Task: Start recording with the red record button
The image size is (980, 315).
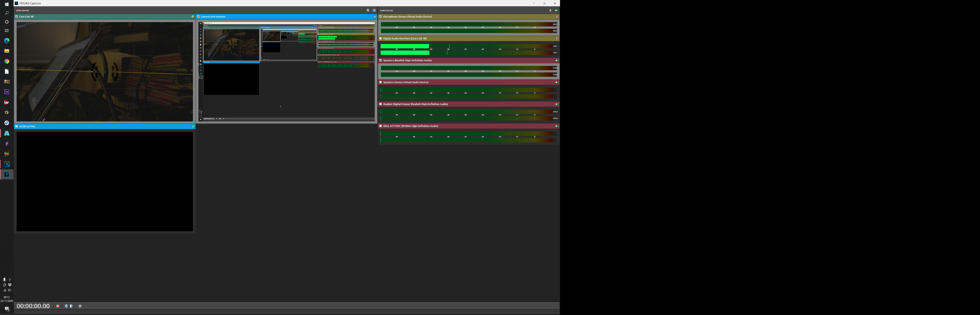Action: [58, 306]
